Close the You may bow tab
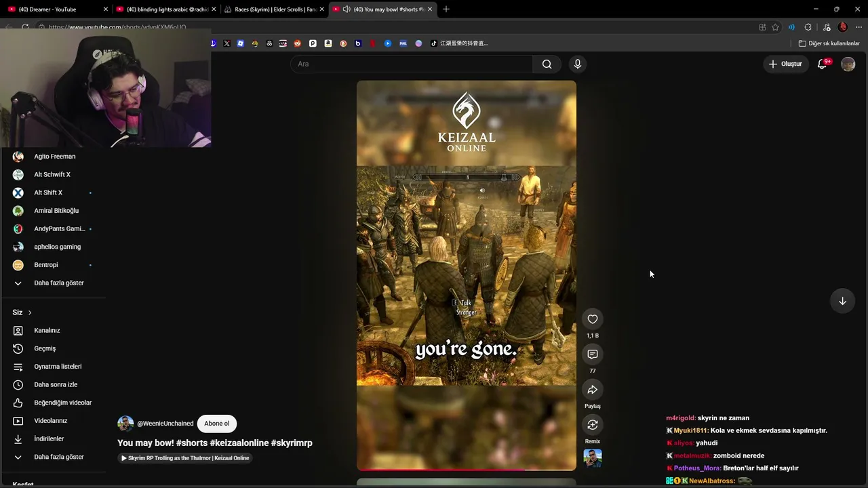Image resolution: width=868 pixels, height=488 pixels. click(x=430, y=9)
